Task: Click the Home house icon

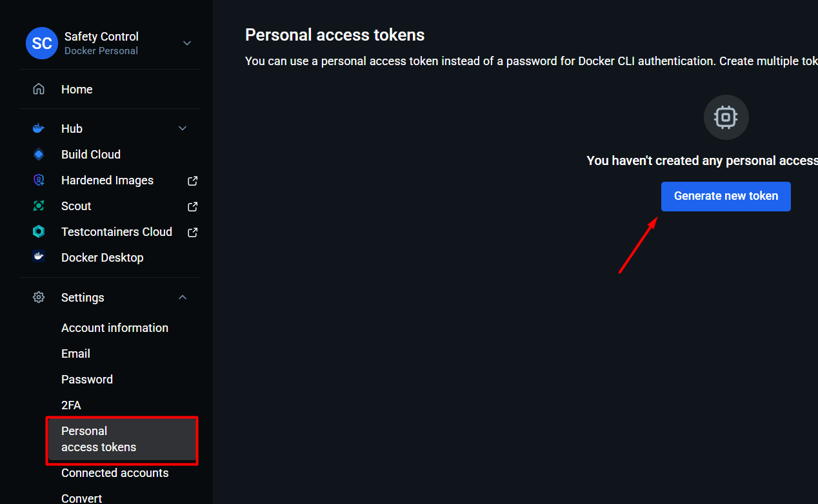Action: (39, 90)
